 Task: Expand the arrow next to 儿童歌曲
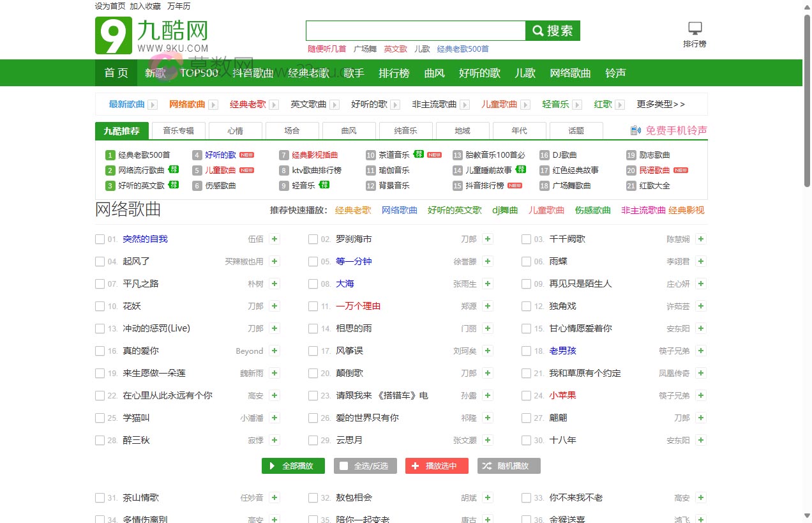tap(525, 104)
